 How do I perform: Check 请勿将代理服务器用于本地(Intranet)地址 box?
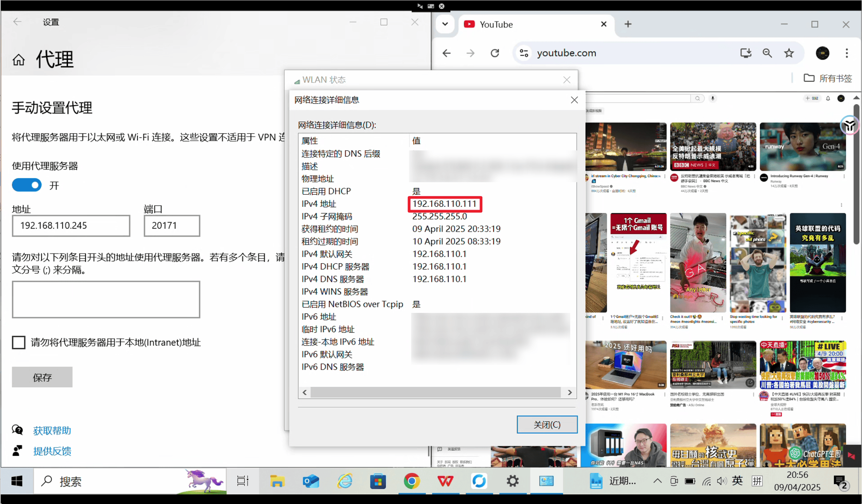[19, 342]
